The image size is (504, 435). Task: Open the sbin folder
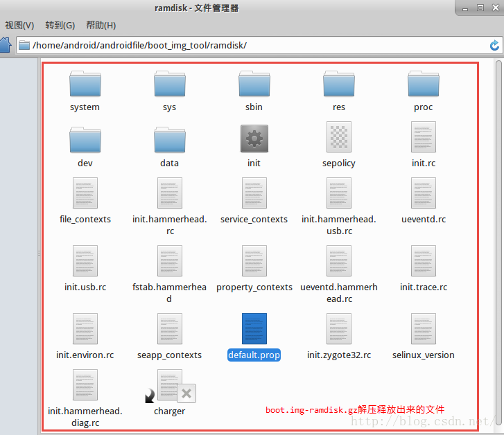[x=254, y=84]
